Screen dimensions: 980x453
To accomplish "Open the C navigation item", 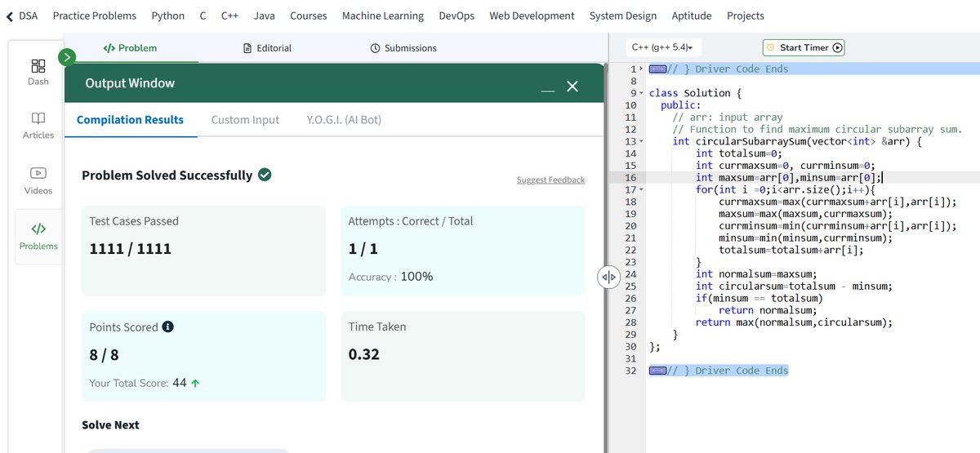I will [x=203, y=16].
